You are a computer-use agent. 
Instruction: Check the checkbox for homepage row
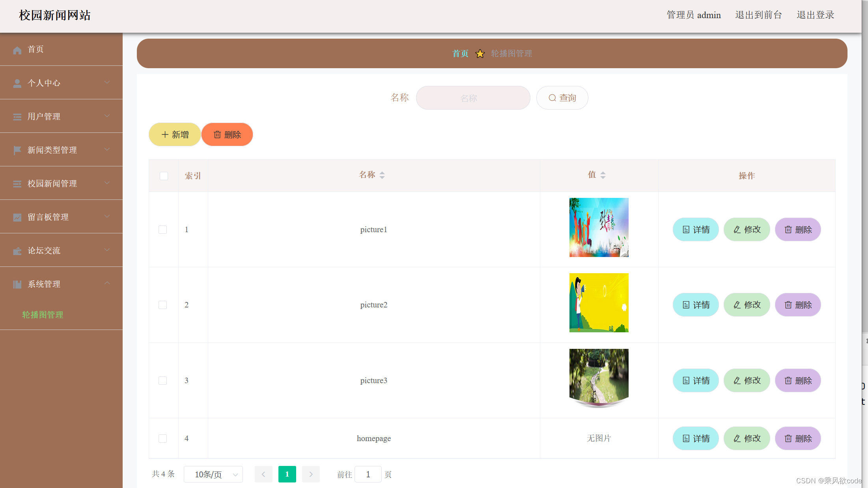(x=162, y=438)
